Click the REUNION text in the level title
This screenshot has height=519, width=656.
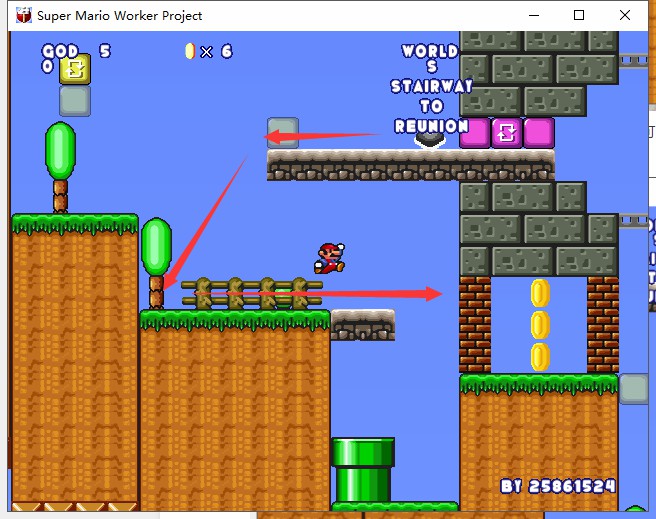point(431,126)
